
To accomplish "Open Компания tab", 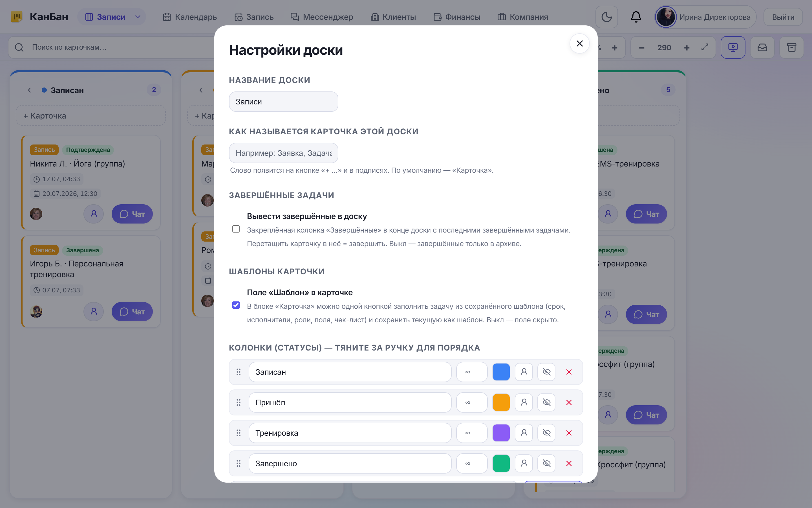I will [523, 17].
